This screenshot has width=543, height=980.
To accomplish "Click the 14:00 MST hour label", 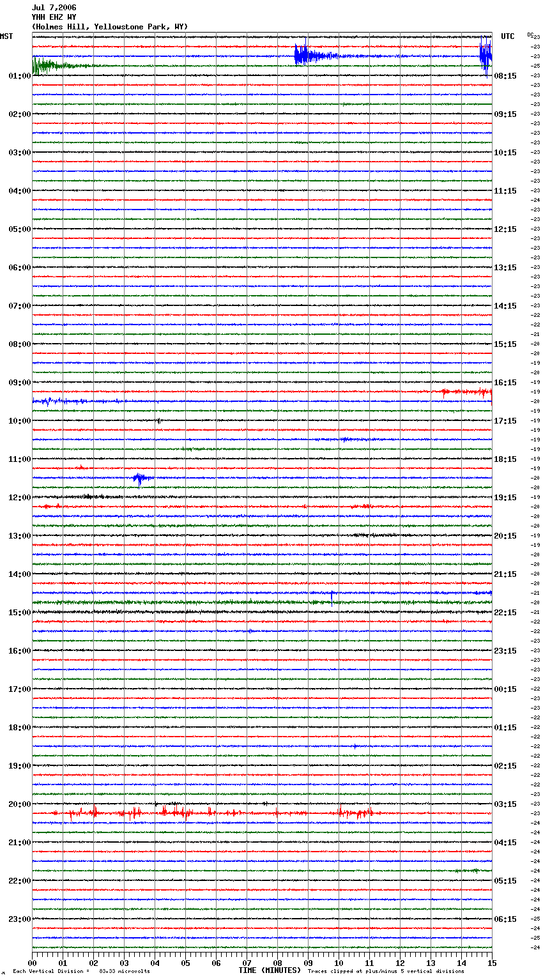I will (20, 574).
